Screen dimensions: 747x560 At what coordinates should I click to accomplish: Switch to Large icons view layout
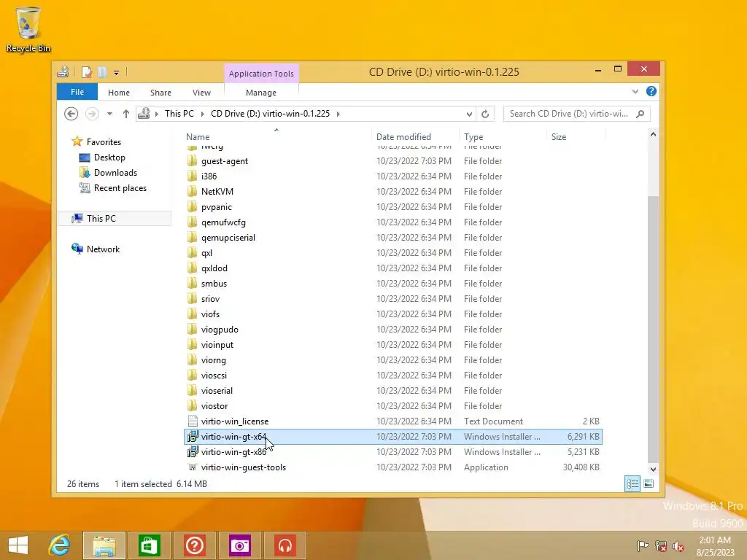[x=649, y=484]
